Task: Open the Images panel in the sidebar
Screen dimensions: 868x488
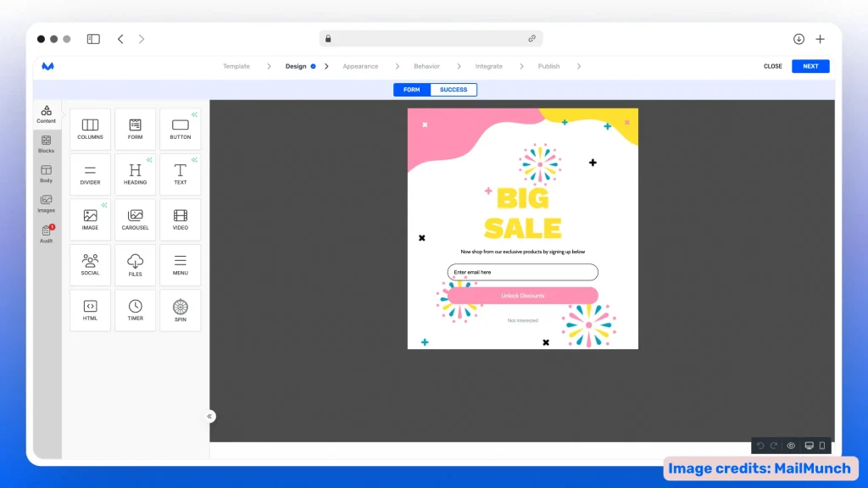Action: pos(46,204)
